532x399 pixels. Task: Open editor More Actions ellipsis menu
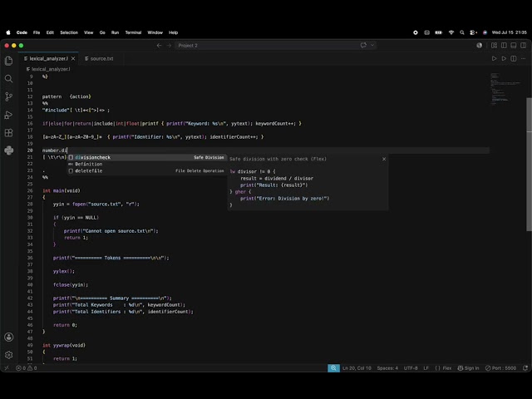click(524, 59)
